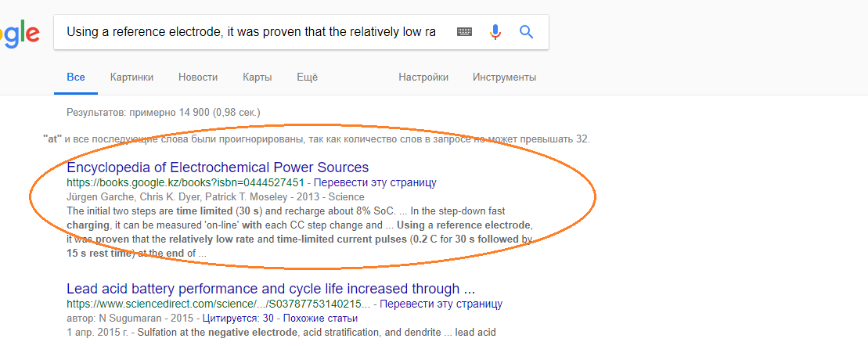Screen dimensions: 868x360
Task: Open the on-screen keyboard icon
Action: click(465, 32)
